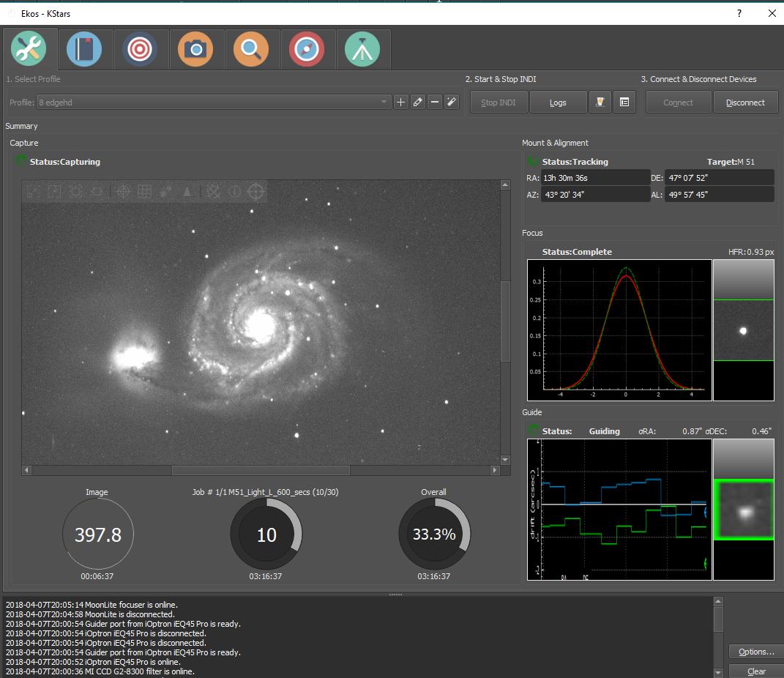The image size is (784, 678).
Task: Click the Stop INDI button
Action: pos(498,102)
